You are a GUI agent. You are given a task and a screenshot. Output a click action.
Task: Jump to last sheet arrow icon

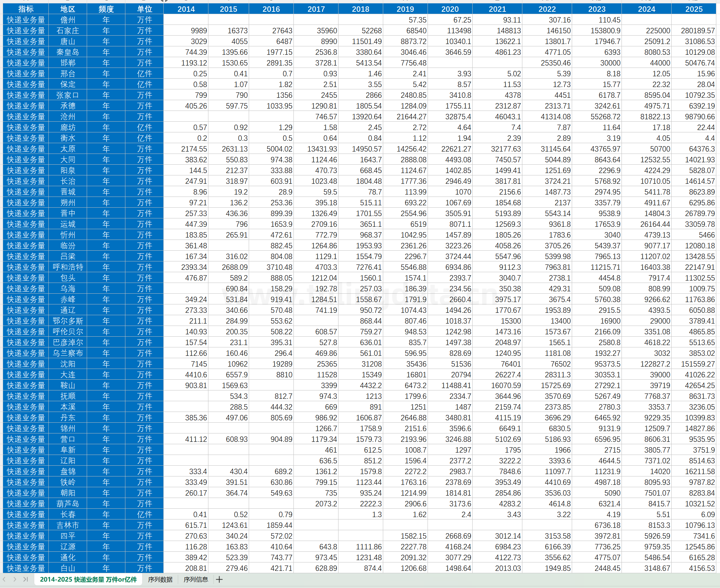[26, 579]
